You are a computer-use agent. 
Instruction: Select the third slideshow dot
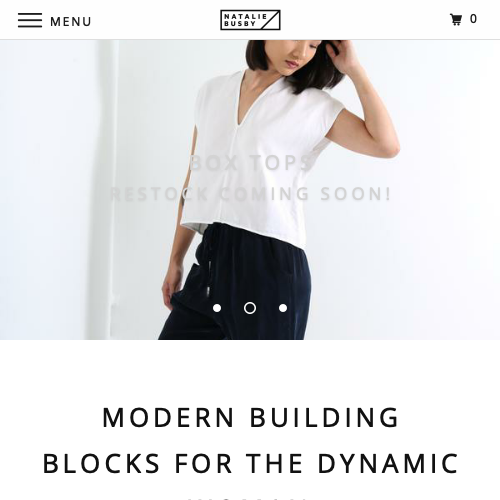click(283, 308)
